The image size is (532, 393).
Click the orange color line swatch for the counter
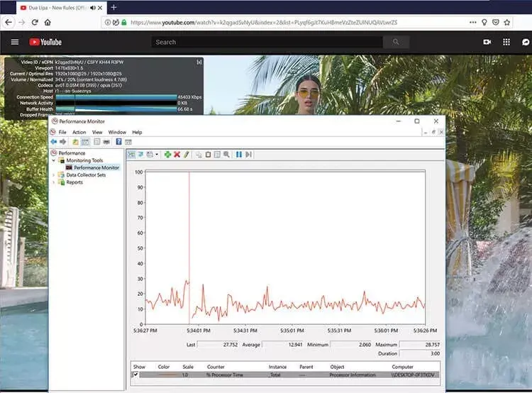168,375
